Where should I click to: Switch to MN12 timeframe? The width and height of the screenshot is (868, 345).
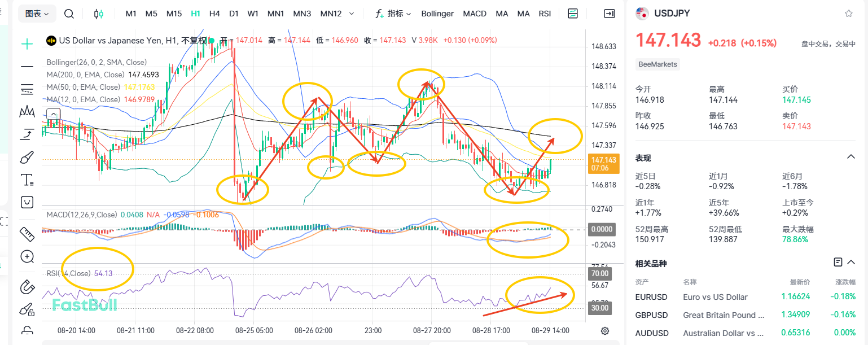pyautogui.click(x=331, y=14)
